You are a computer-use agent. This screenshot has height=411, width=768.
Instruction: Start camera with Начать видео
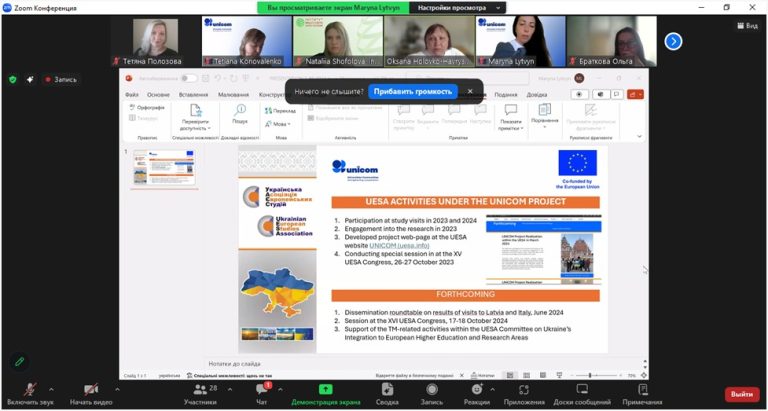click(x=91, y=394)
